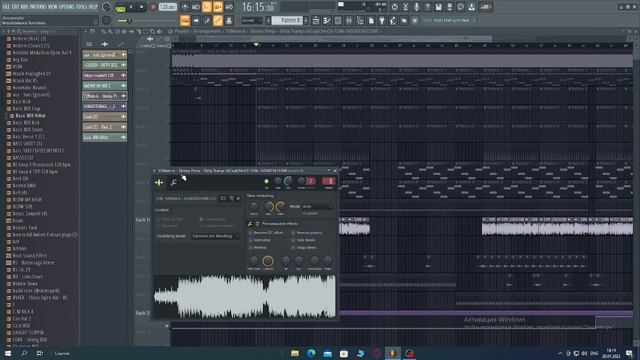Select 12Mate.ru Skinny P. item in picker panel
Screen dimensions: 640x360
[104, 96]
